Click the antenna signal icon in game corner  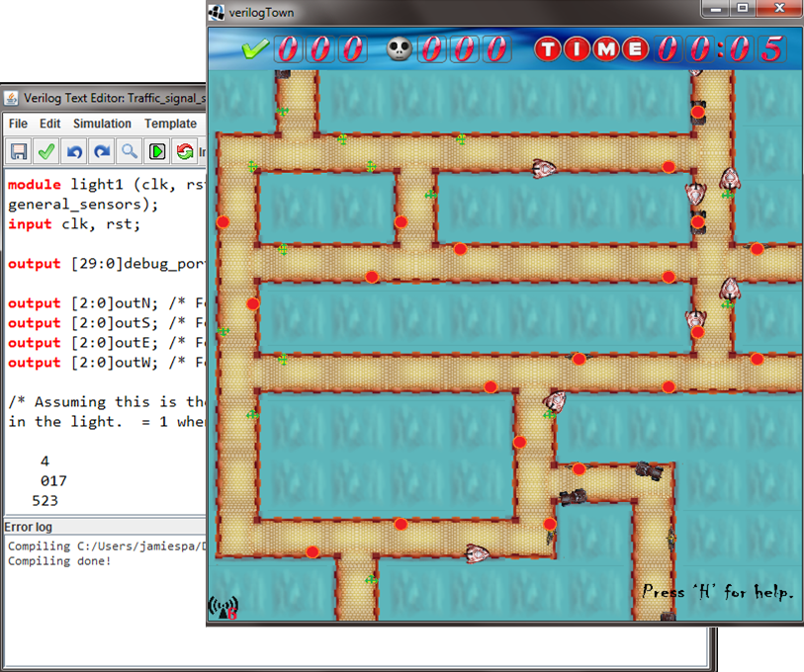(x=223, y=607)
